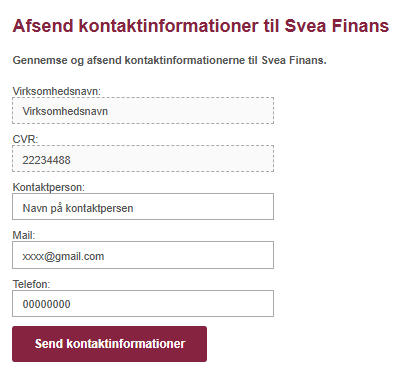Click the Gennemse og afsend instruction sentence
This screenshot has height=375, width=410.
point(169,61)
